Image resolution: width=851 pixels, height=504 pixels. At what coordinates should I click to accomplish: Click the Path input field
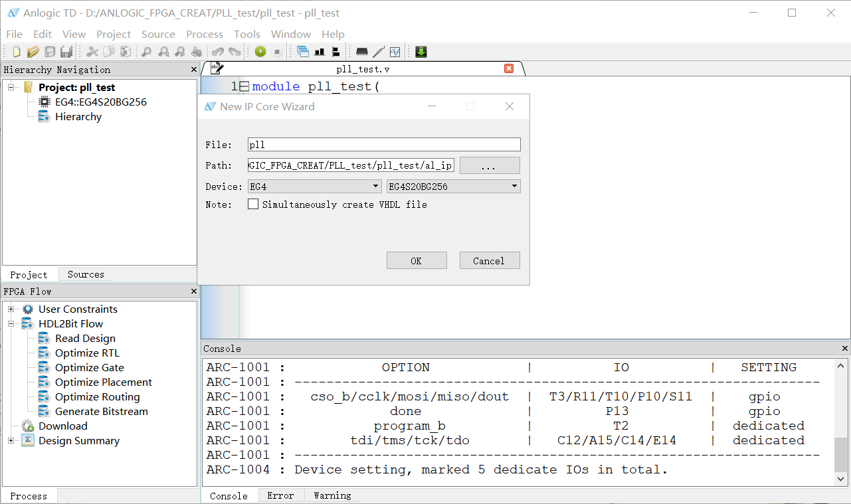[351, 165]
